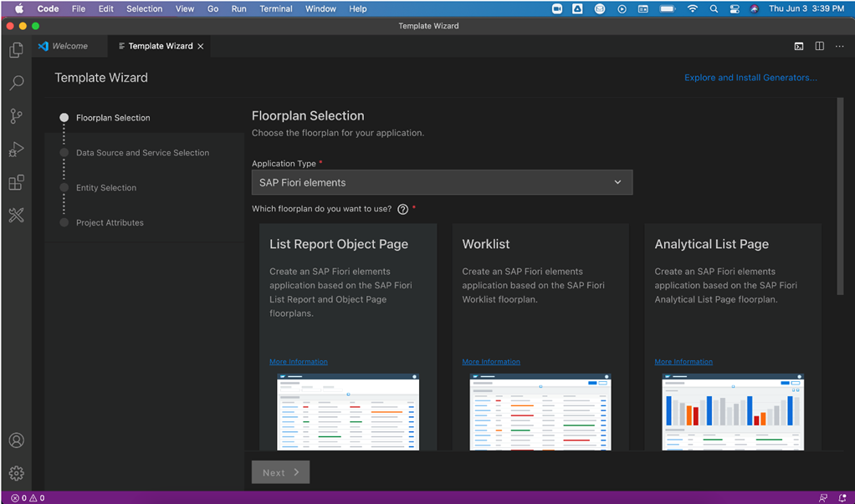Click the play circle icon in menu bar

coord(622,8)
